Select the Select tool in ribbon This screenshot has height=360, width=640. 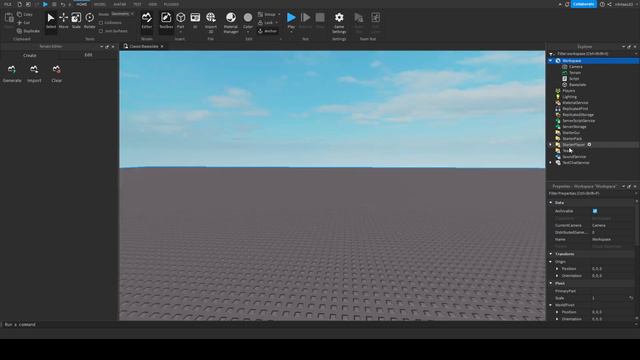(x=51, y=21)
